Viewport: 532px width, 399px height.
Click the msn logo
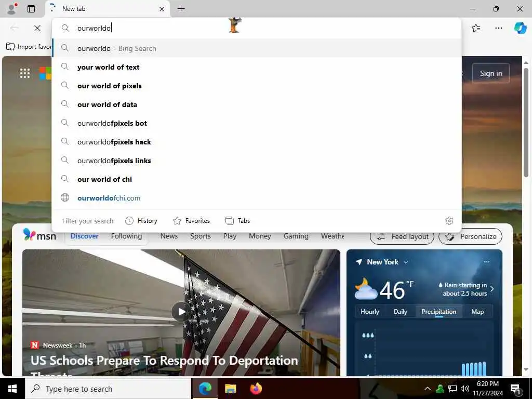point(39,235)
